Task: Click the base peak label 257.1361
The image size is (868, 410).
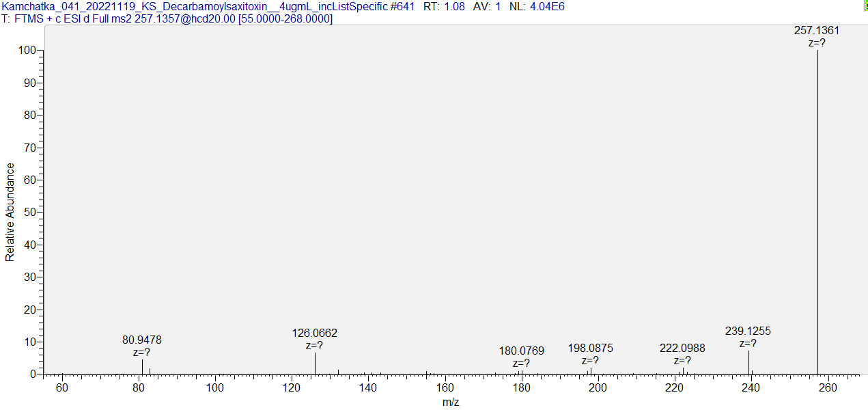Action: (817, 31)
